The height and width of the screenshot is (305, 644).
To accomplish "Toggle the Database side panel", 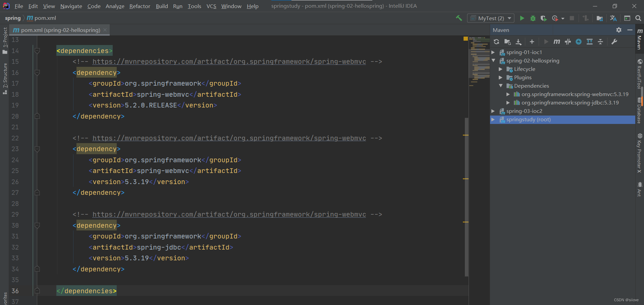I will click(640, 111).
